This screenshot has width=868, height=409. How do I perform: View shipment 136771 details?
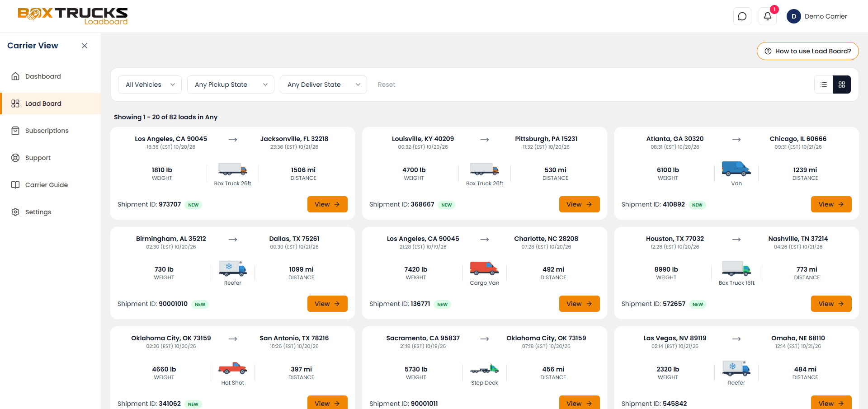(x=580, y=304)
